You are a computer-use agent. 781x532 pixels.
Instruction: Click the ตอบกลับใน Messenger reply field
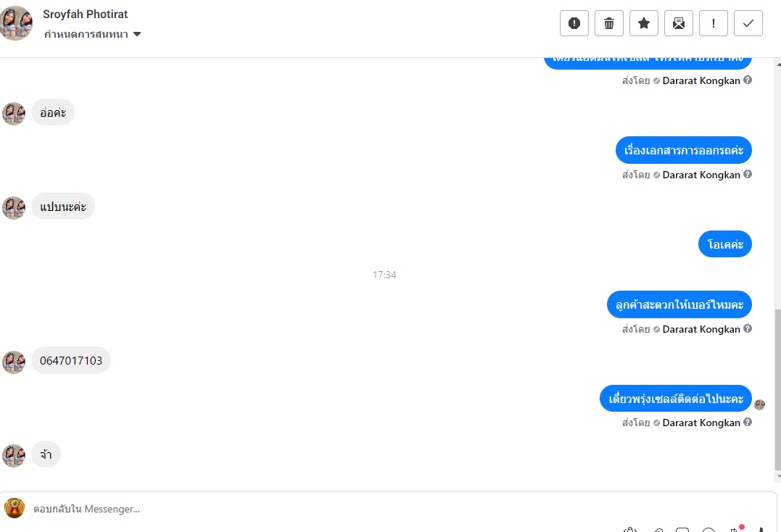(x=398, y=509)
